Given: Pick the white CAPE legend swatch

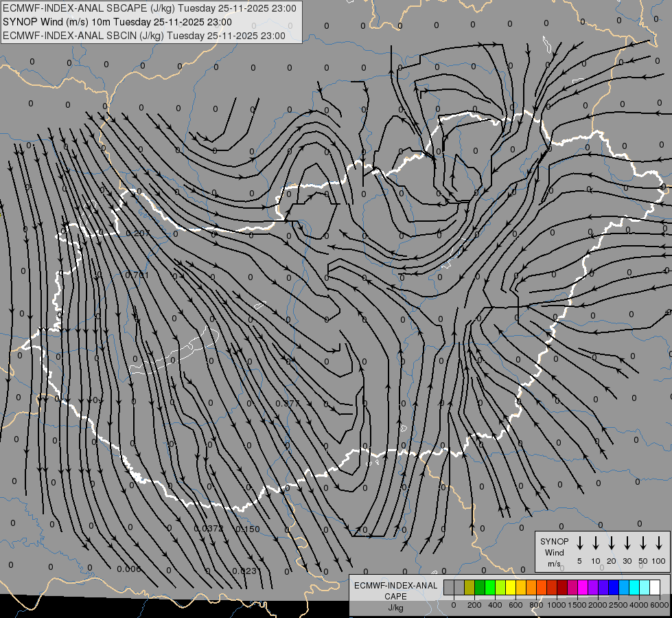Looking at the screenshot, I should [x=656, y=587].
